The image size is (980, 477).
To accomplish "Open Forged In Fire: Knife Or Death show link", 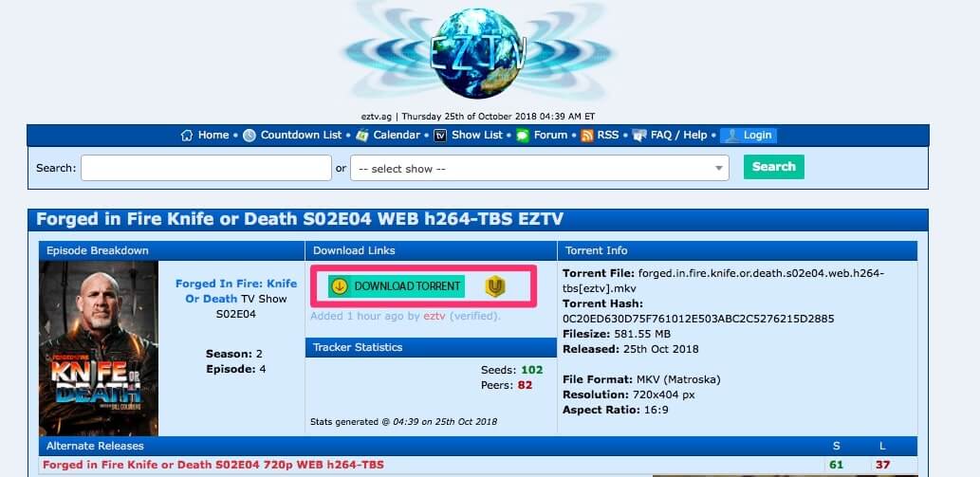I will click(235, 291).
